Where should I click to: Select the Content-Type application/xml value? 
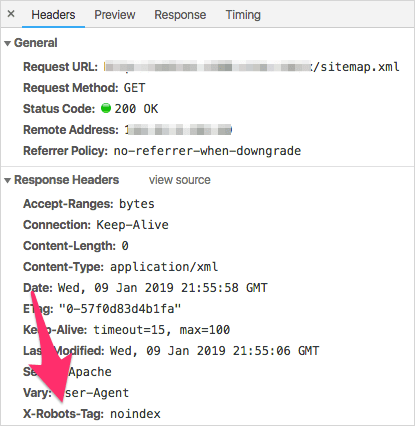[x=164, y=267]
